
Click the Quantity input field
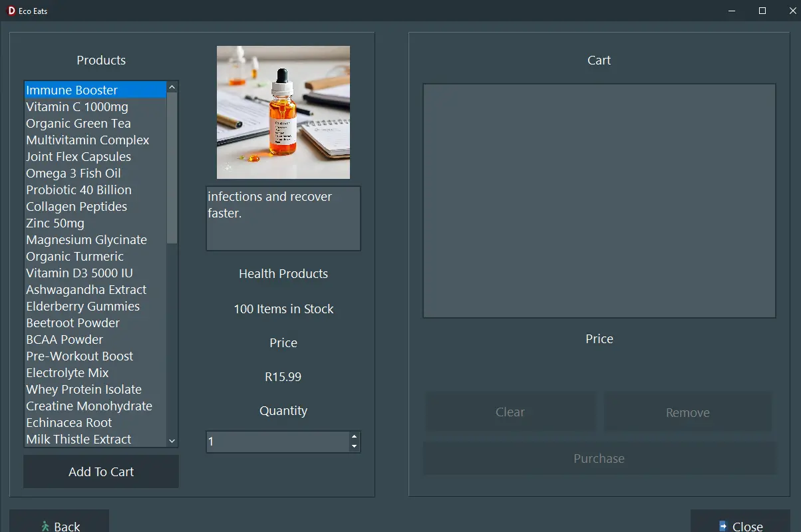point(277,442)
